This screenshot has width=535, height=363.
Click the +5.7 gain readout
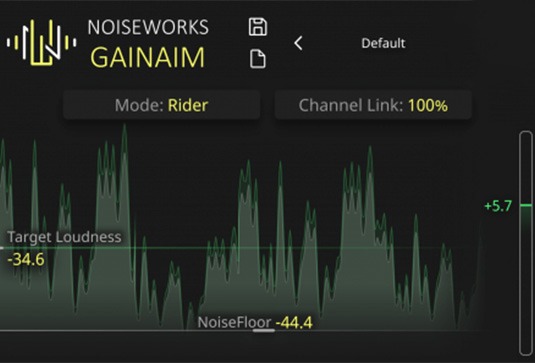pyautogui.click(x=498, y=206)
